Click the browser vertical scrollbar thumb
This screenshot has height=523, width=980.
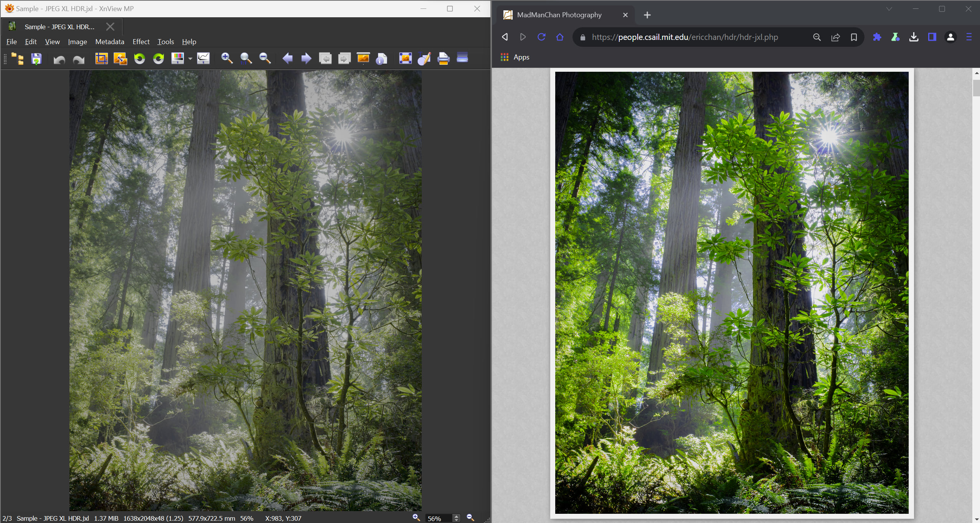(x=976, y=87)
